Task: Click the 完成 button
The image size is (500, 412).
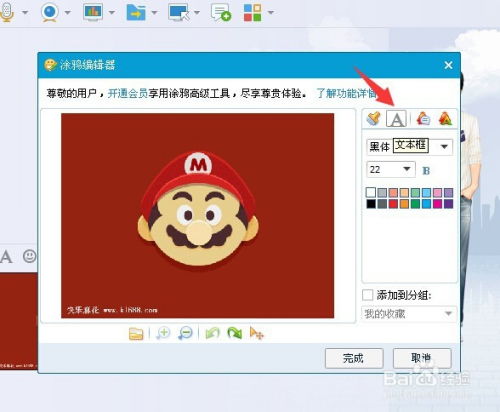Action: [x=354, y=358]
